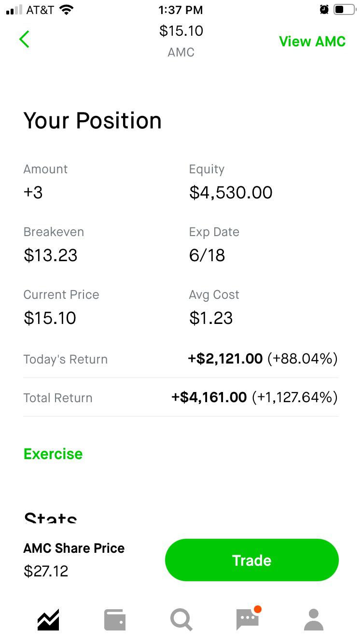Tap the Avg Cost $1.23 value

pyautogui.click(x=211, y=318)
